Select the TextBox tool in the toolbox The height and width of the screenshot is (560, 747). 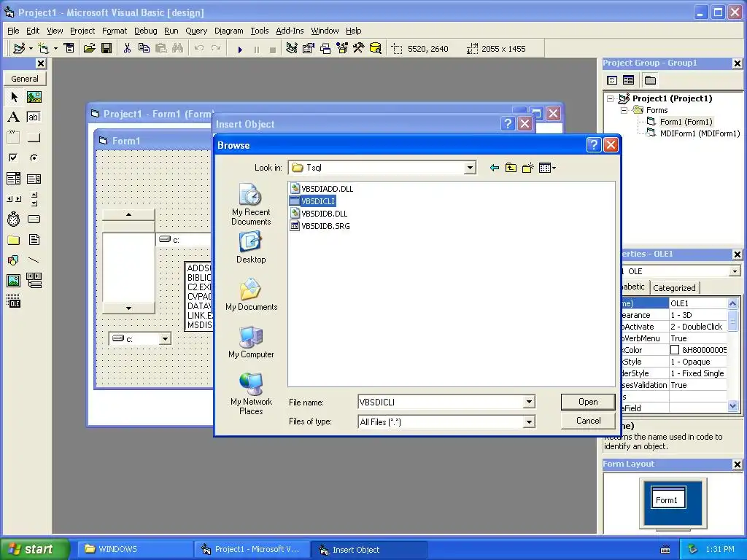click(x=34, y=117)
